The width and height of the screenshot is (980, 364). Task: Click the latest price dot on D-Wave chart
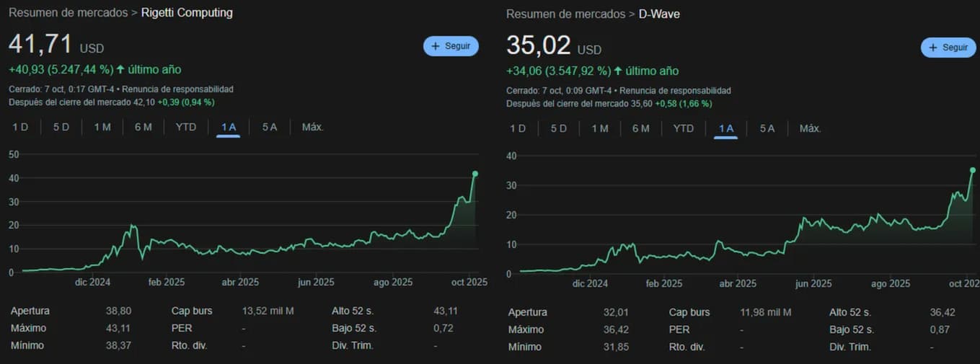click(972, 170)
